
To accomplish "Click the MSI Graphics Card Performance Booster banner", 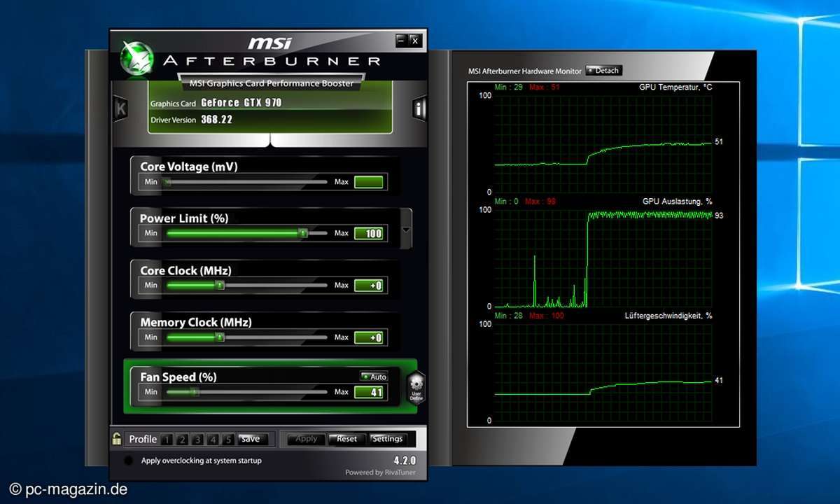I will point(272,83).
